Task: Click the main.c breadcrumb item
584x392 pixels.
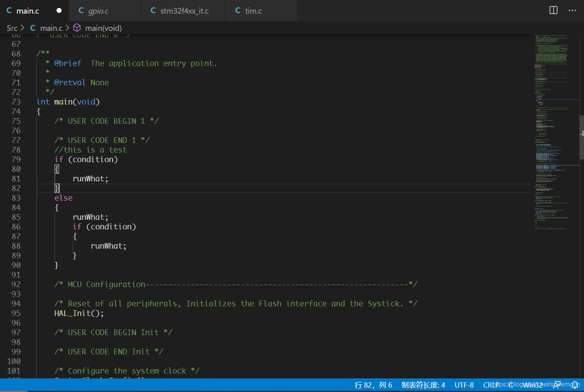Action: (51, 28)
